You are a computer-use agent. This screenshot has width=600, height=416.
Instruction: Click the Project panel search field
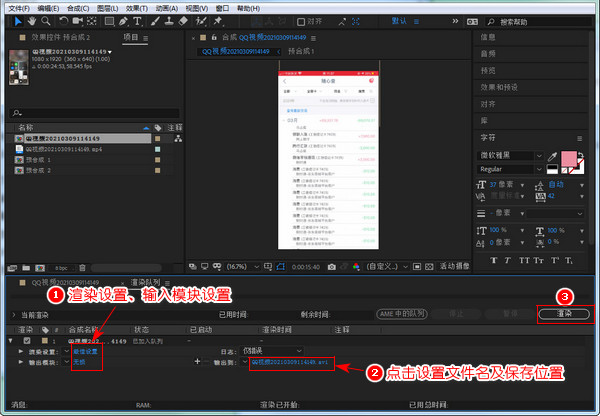[94, 113]
